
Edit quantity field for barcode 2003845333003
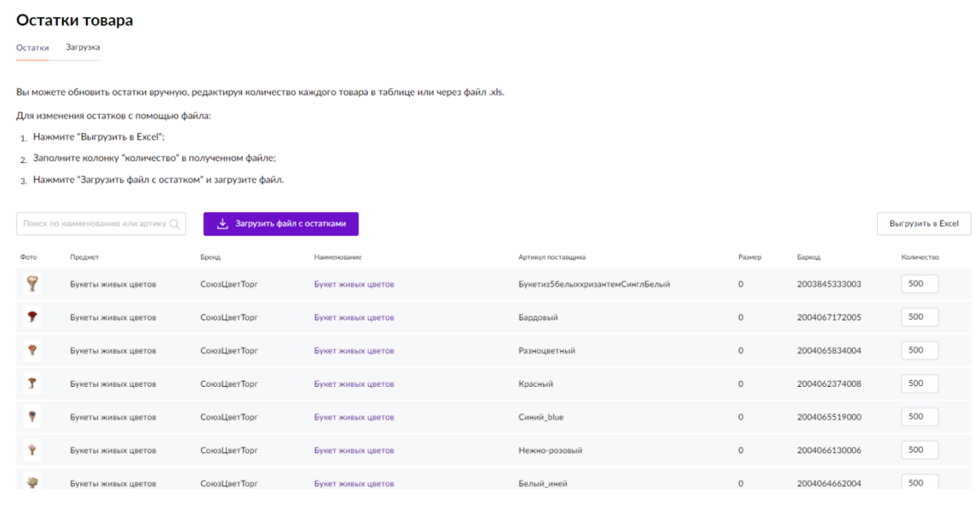920,284
